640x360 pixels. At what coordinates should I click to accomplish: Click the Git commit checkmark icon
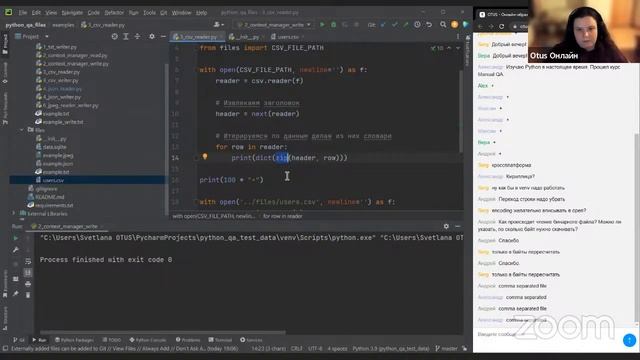[394, 25]
